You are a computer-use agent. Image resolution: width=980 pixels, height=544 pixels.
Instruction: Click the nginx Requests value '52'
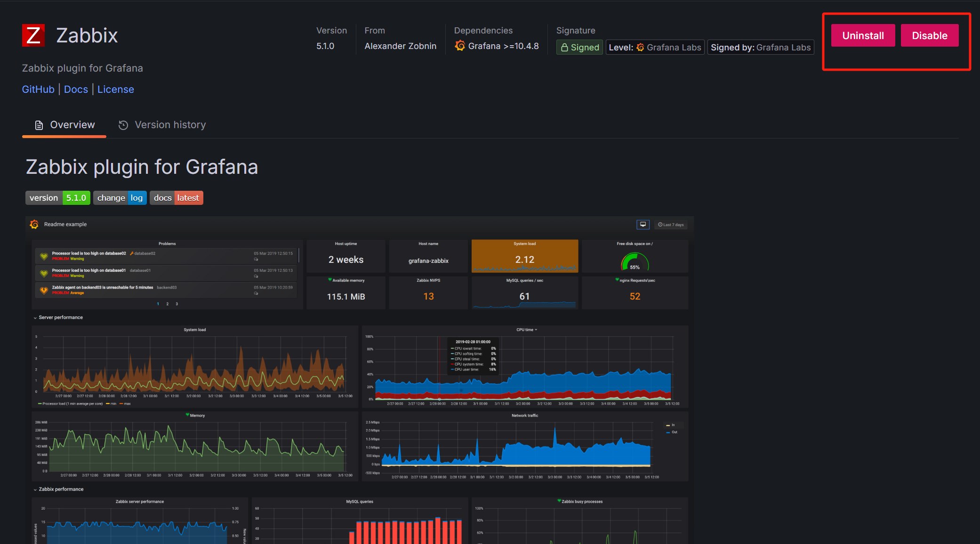[635, 296]
